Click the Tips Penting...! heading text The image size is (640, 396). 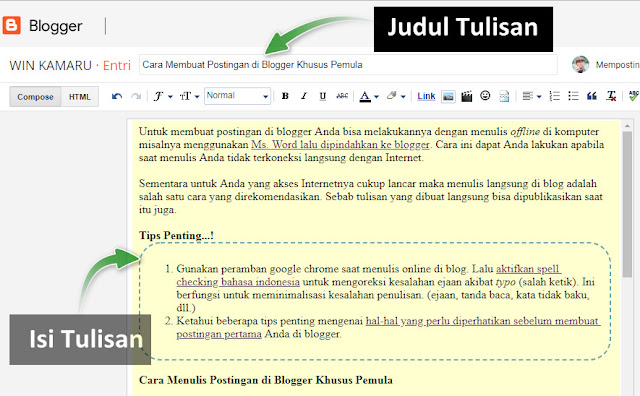(176, 236)
